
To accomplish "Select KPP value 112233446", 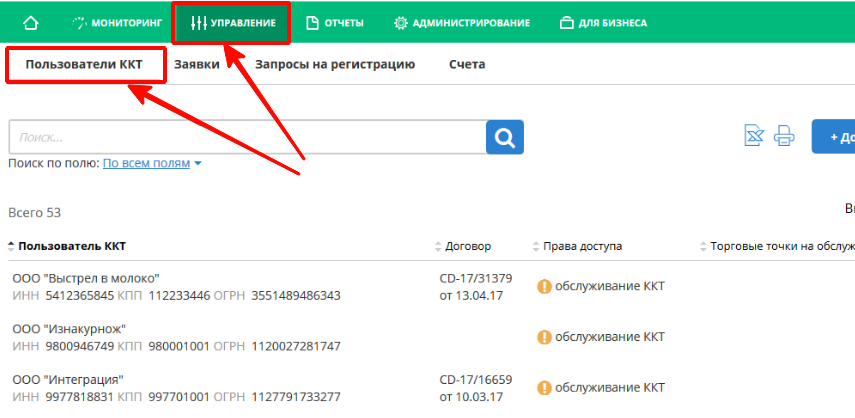I will (x=179, y=296).
